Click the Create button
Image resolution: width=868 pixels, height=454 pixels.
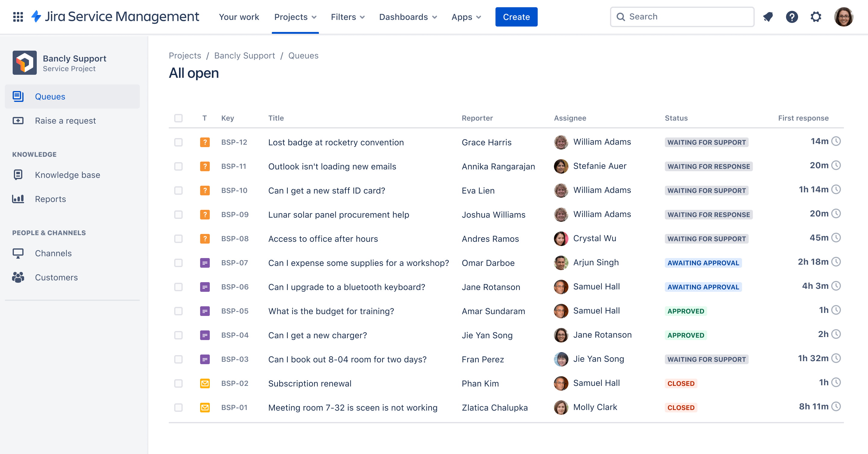[517, 17]
